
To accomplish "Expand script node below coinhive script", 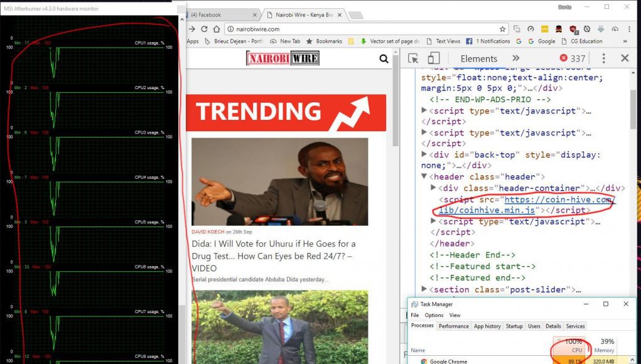I will click(433, 221).
